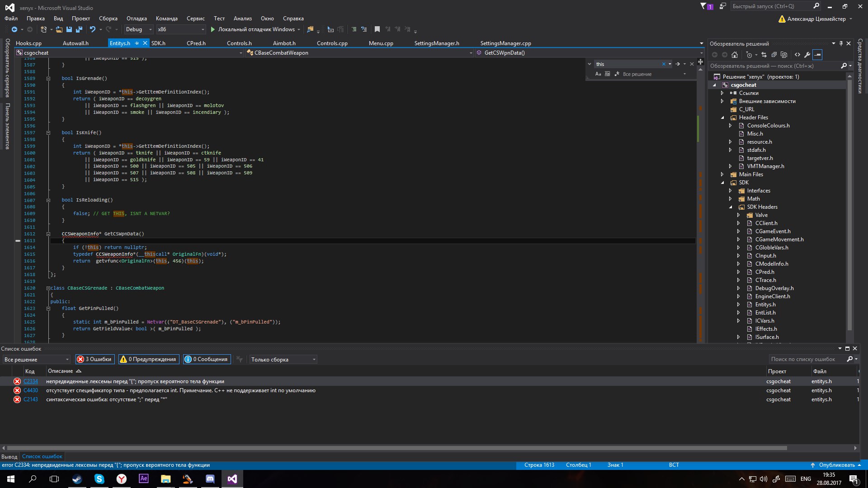Image resolution: width=868 pixels, height=488 pixels.
Task: Click Solution Explorer Home icon
Action: coord(735,55)
